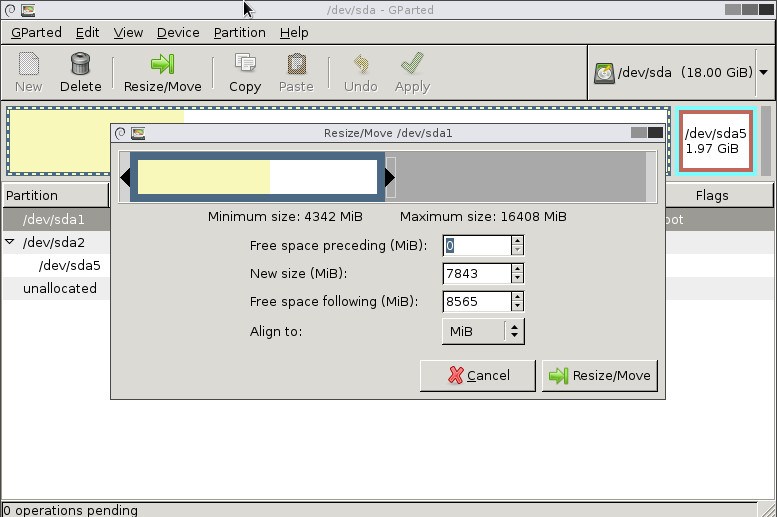Increase Free space preceding value
This screenshot has height=517, width=777.
click(517, 241)
